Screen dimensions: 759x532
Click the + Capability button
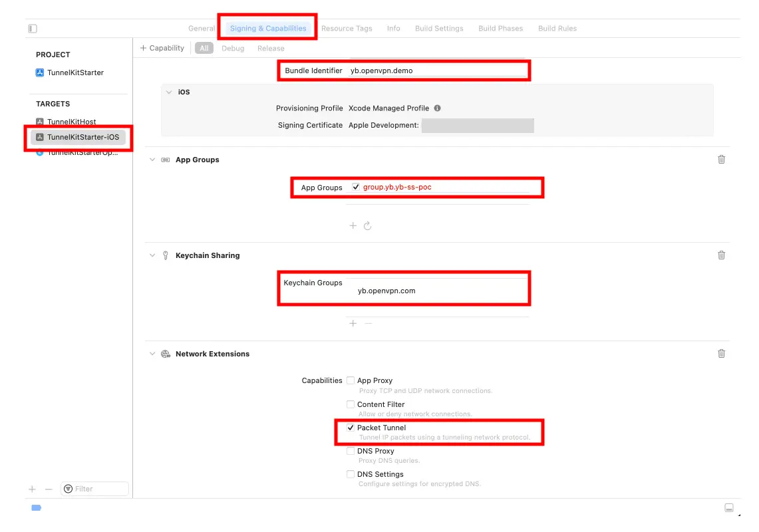[x=162, y=48]
